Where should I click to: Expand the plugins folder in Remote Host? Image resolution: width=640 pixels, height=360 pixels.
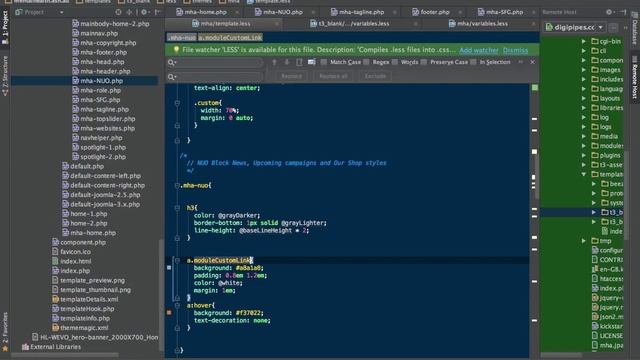coord(584,156)
